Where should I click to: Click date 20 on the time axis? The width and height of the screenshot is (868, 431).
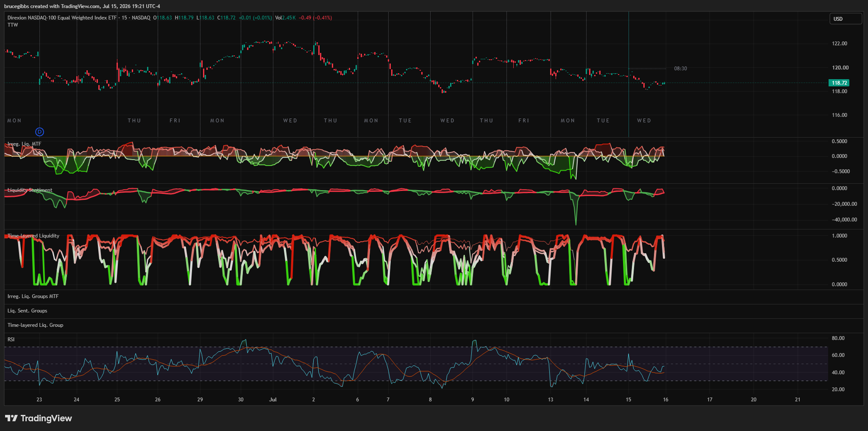pos(754,400)
